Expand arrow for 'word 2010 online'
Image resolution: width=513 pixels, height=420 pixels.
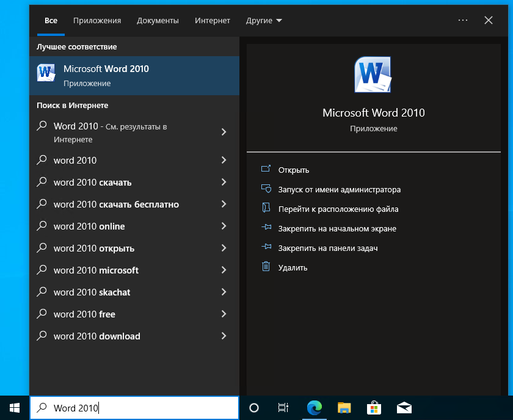[224, 226]
